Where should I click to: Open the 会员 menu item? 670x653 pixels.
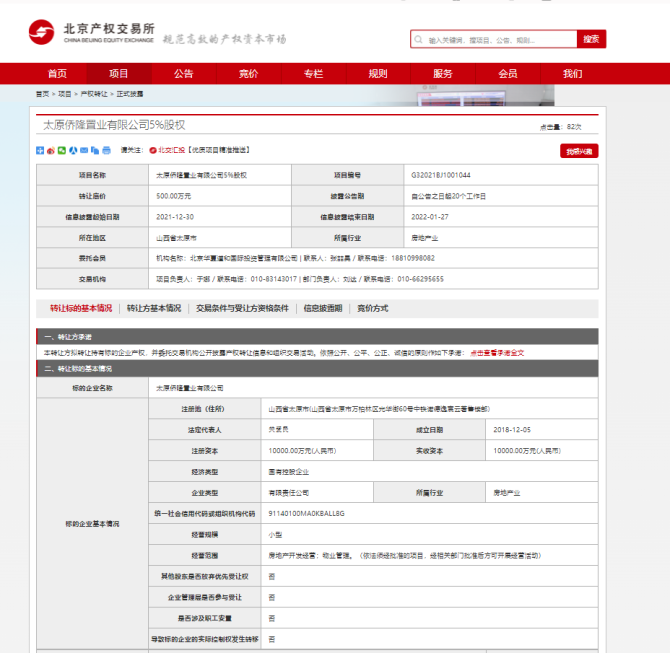[508, 74]
